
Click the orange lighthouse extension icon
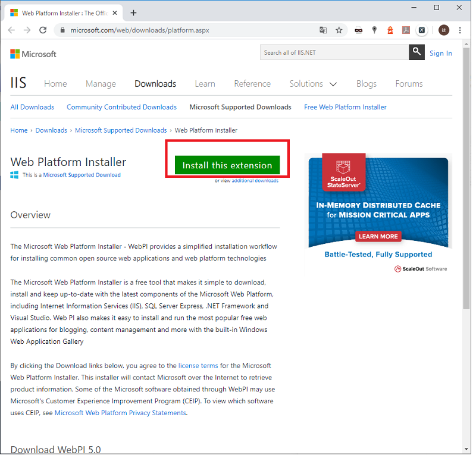point(390,30)
